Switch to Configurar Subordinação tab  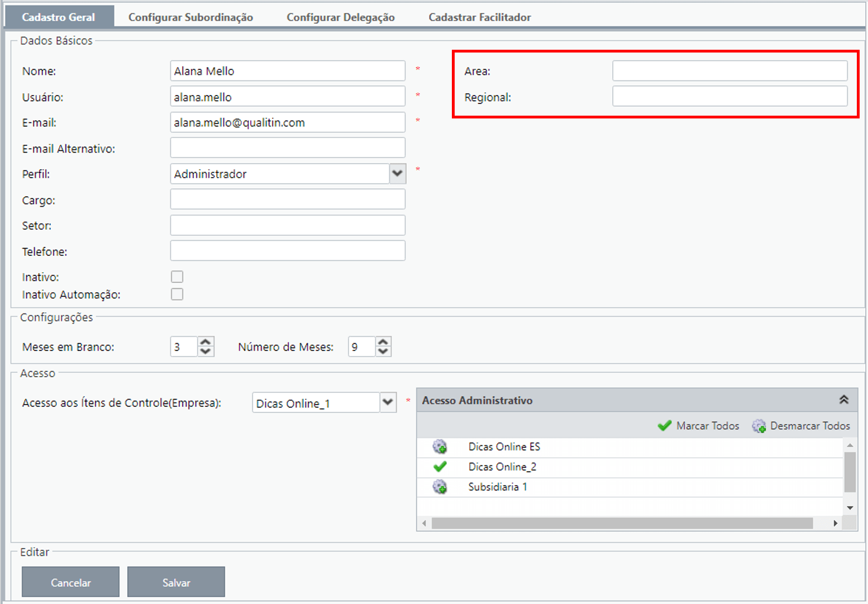tap(190, 17)
